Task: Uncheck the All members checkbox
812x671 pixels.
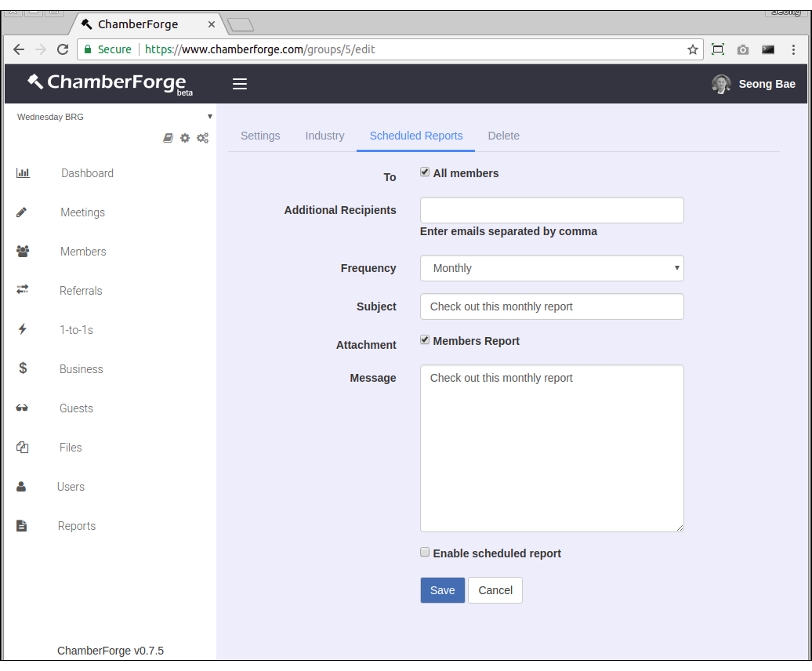Action: click(x=425, y=172)
